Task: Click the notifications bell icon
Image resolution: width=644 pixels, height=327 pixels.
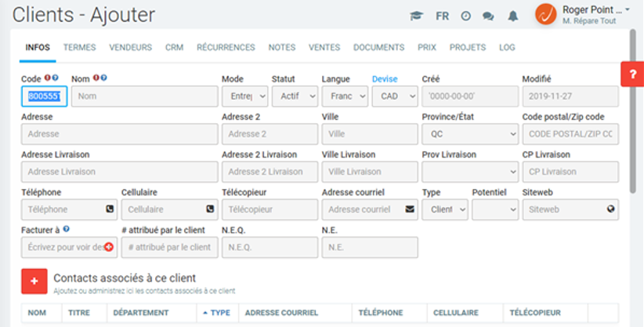Action: pos(512,16)
